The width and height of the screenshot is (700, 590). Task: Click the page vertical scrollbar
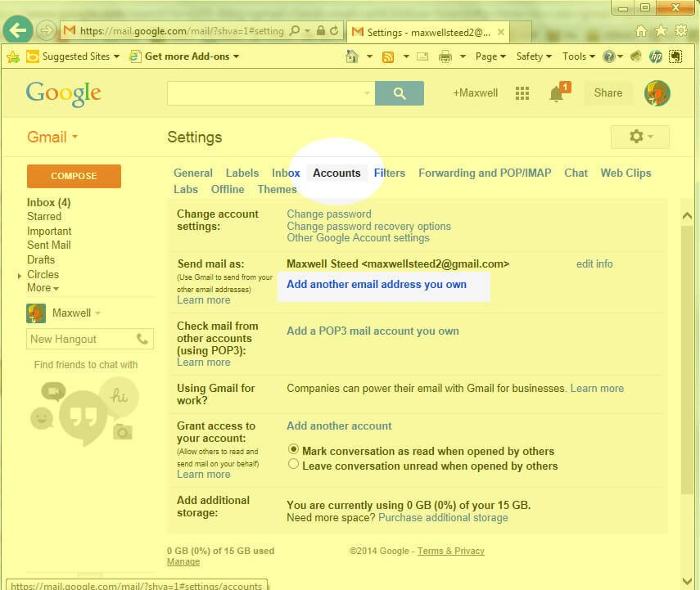coord(687,359)
